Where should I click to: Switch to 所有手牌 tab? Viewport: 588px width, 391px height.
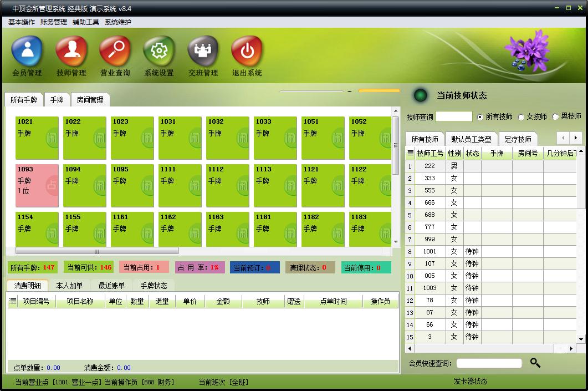pyautogui.click(x=24, y=100)
